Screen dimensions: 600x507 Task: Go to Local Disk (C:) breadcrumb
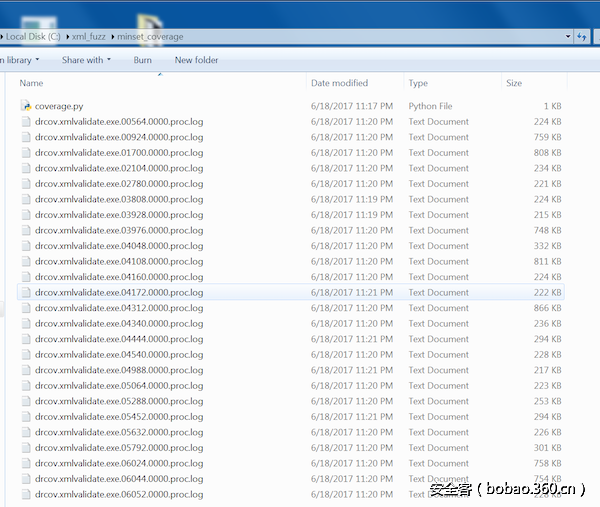click(x=32, y=37)
